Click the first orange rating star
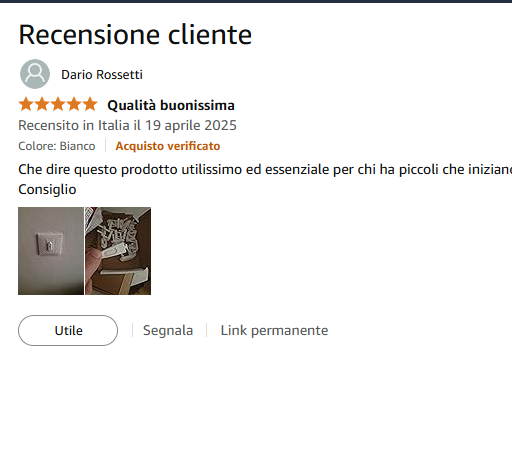Screen dimensions: 512x455 tap(26, 104)
